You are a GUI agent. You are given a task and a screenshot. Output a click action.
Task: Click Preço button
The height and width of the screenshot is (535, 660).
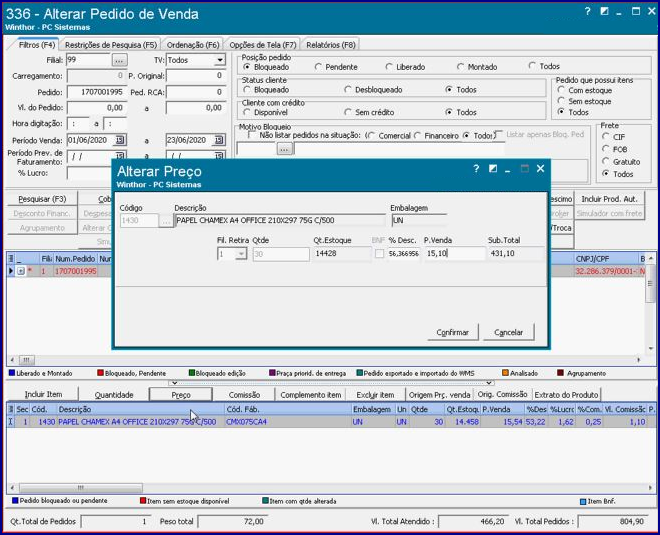click(x=181, y=395)
